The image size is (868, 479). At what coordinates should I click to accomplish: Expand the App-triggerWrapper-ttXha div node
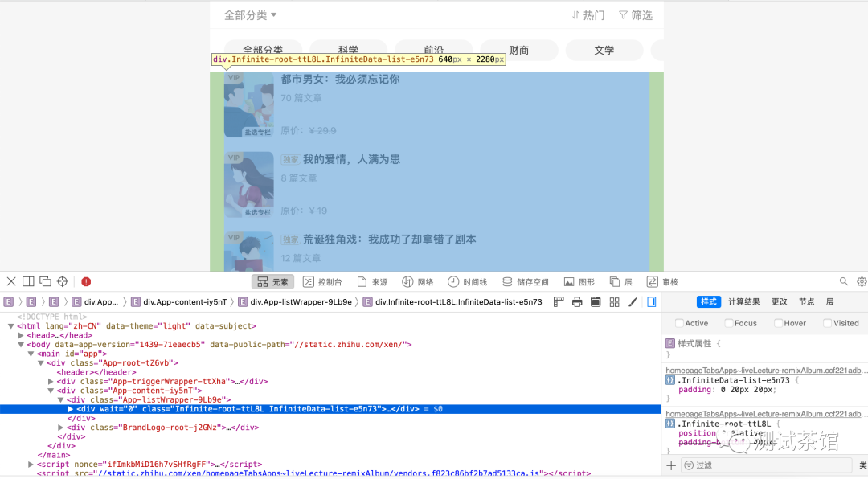pyautogui.click(x=51, y=382)
